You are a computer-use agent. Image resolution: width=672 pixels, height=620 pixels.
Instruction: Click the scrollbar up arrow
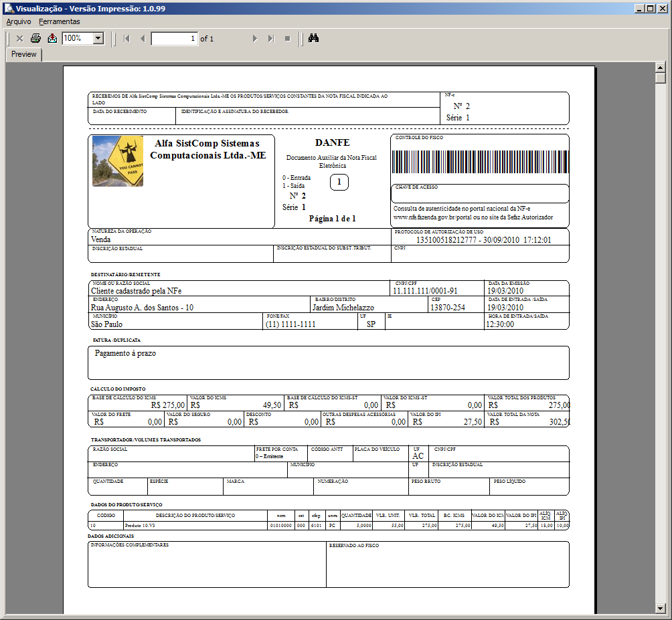[x=661, y=68]
